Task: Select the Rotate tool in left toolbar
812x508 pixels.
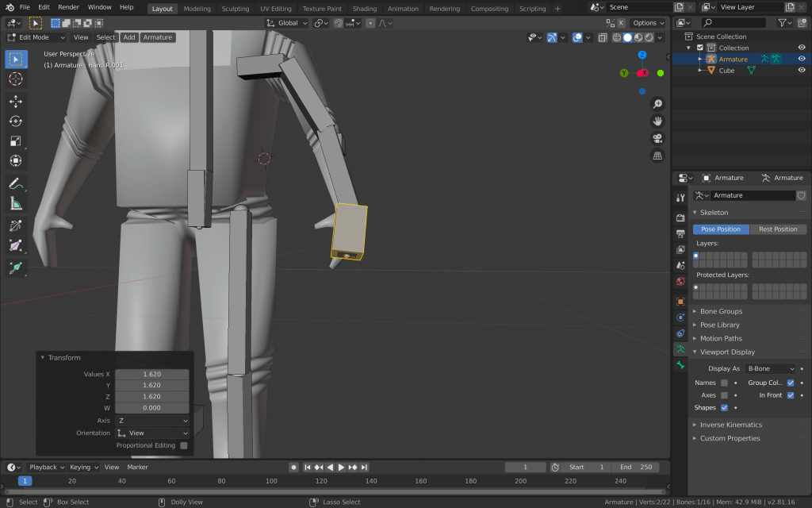Action: click(16, 121)
